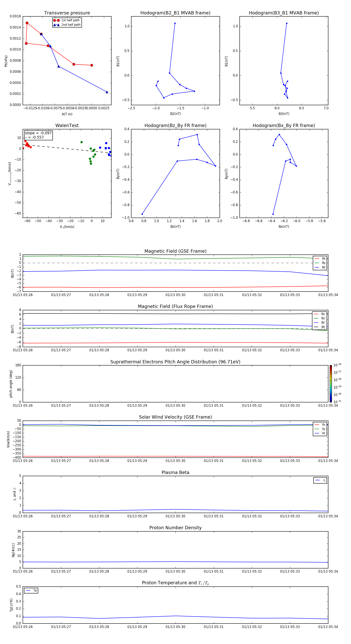The image size is (351, 644).
Task: Click the 'Transverse pressure' plot title
Action: pos(67,13)
